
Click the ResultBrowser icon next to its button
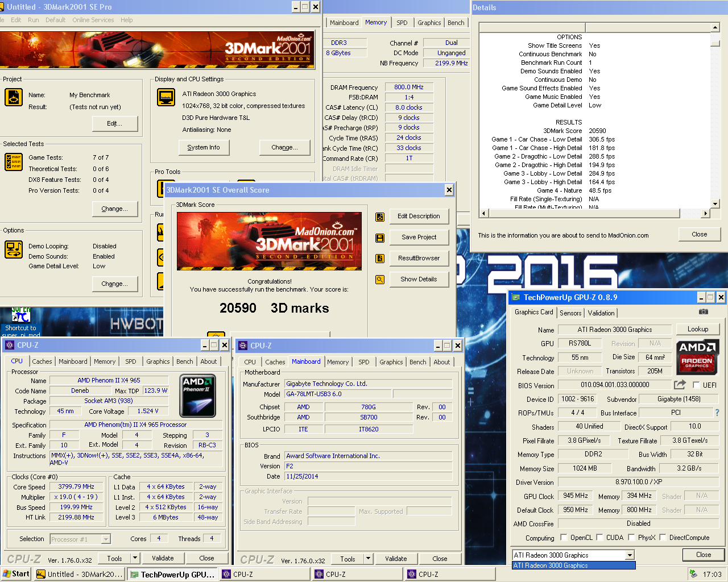[380, 259]
